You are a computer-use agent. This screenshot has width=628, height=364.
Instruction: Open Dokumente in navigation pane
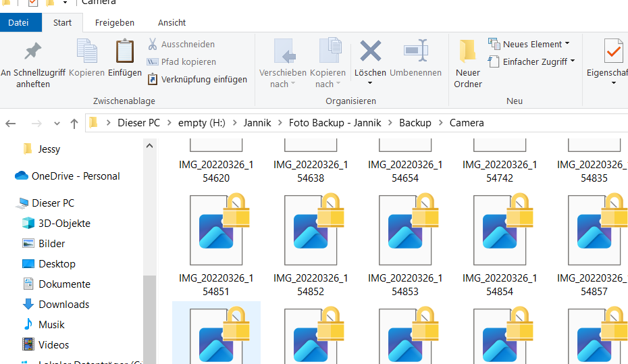point(57,284)
